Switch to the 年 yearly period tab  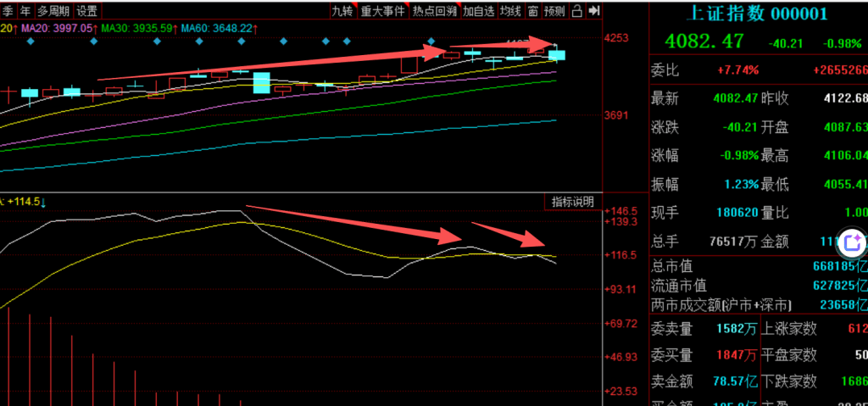25,11
